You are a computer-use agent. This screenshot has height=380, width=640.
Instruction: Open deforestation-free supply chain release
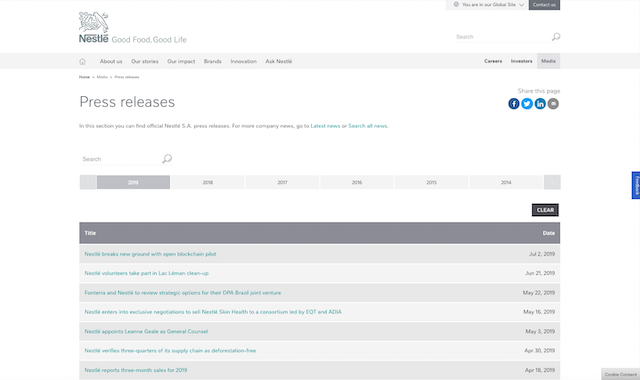coord(170,351)
